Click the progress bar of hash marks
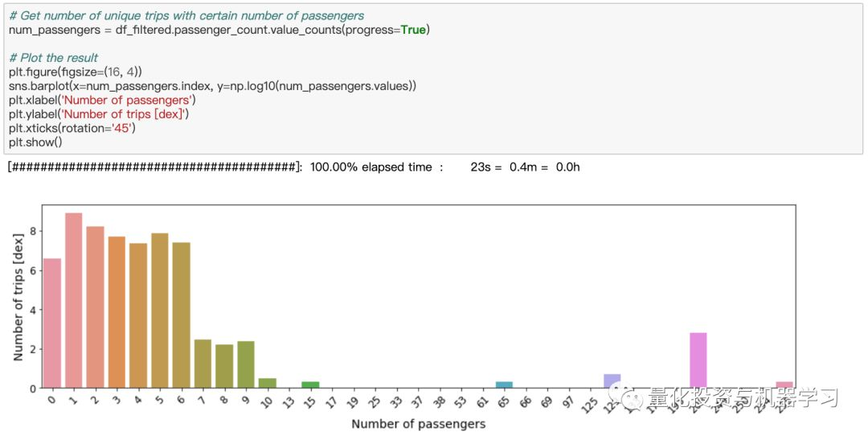This screenshot has width=868, height=436. 154,167
